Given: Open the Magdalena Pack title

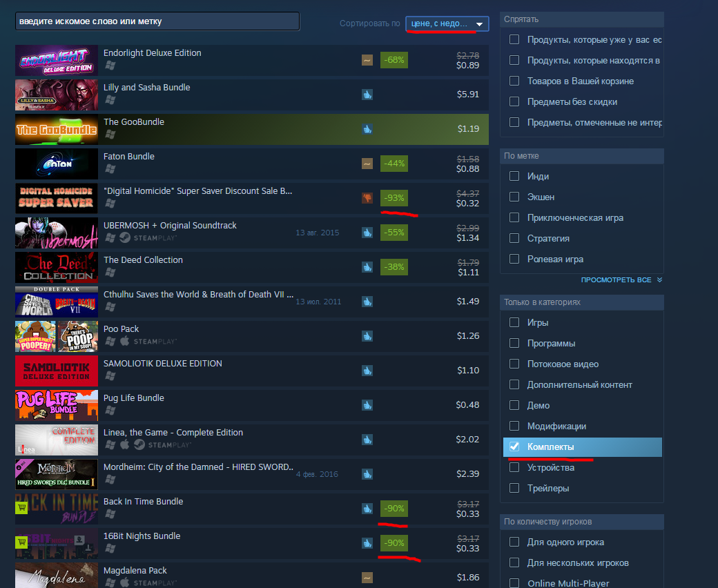Looking at the screenshot, I should click(135, 570).
